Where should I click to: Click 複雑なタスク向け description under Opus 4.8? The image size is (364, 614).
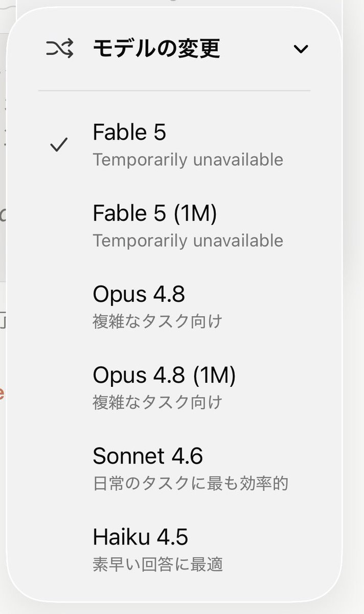click(x=157, y=321)
